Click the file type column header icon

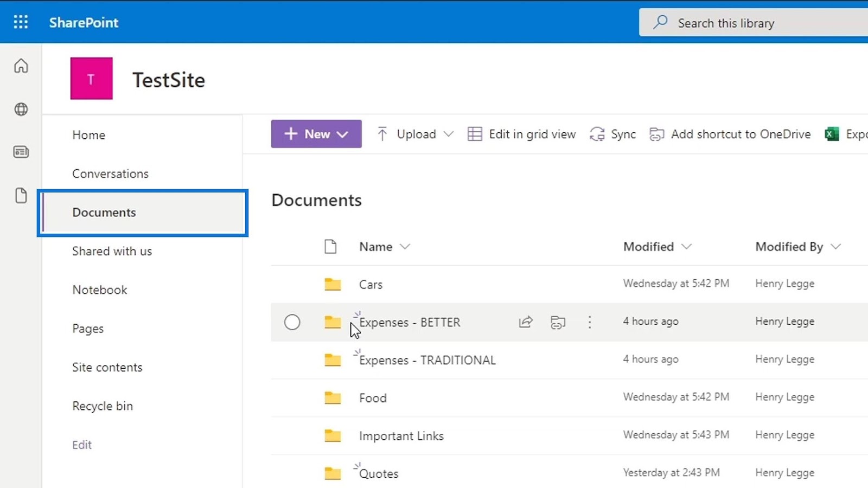[330, 247]
